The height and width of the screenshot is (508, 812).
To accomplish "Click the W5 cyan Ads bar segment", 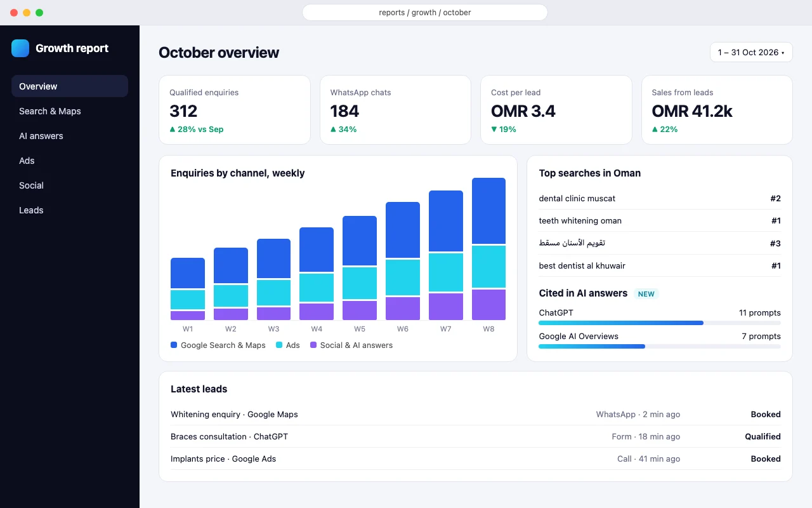I will (360, 283).
